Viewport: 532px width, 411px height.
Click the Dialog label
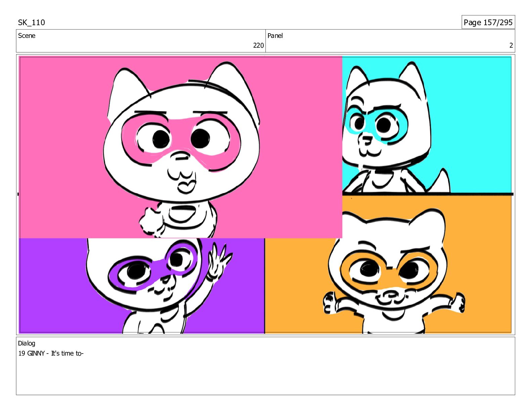coord(27,343)
